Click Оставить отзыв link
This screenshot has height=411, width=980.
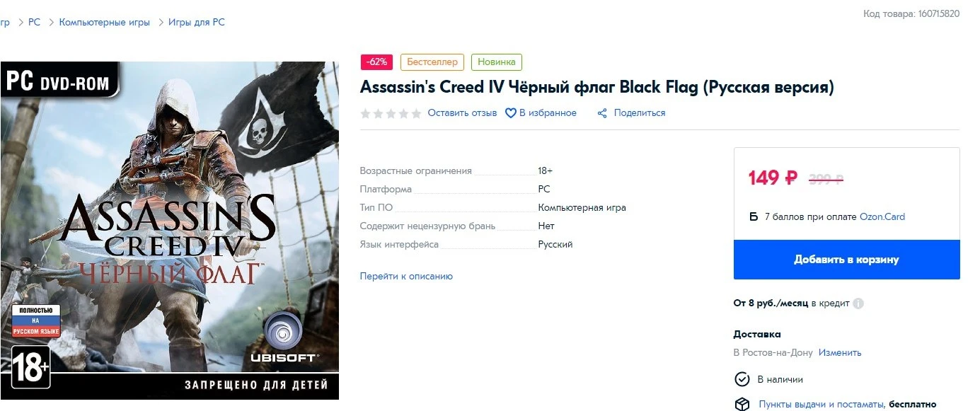point(462,113)
